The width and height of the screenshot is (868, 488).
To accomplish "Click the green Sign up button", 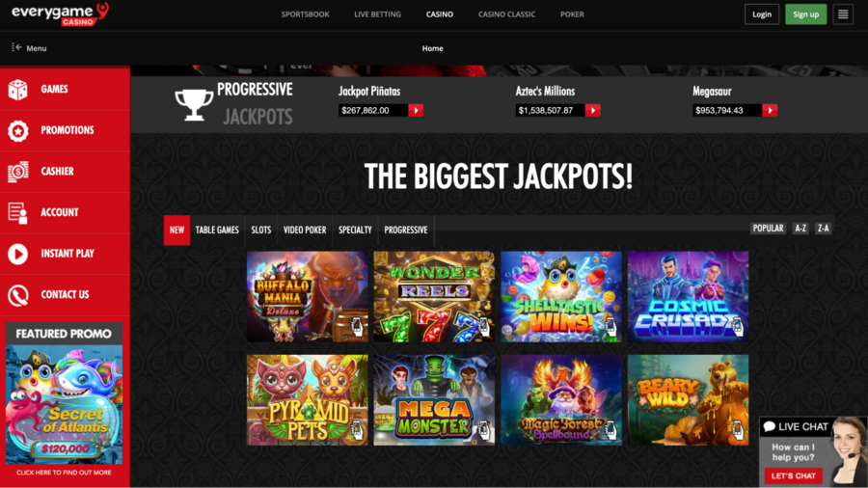I will [805, 14].
